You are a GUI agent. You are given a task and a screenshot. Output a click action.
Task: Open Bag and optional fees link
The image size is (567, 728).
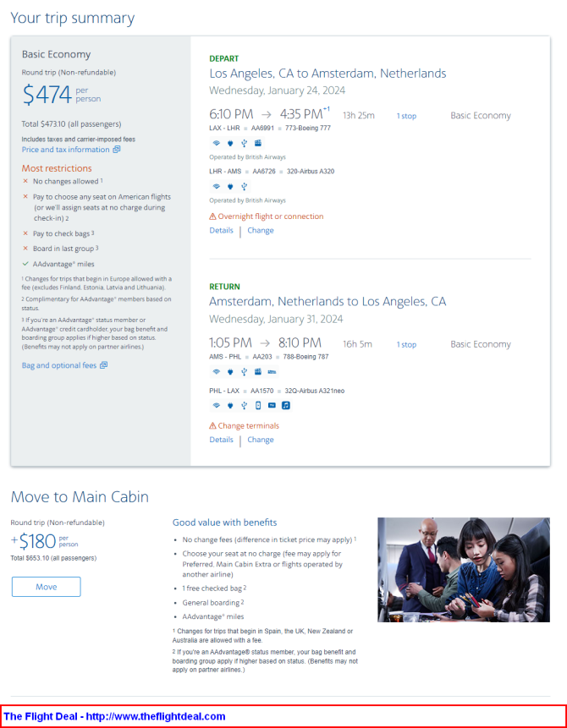[x=59, y=365]
